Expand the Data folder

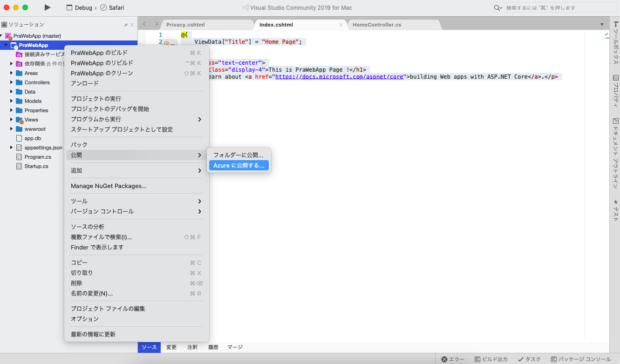pos(12,92)
